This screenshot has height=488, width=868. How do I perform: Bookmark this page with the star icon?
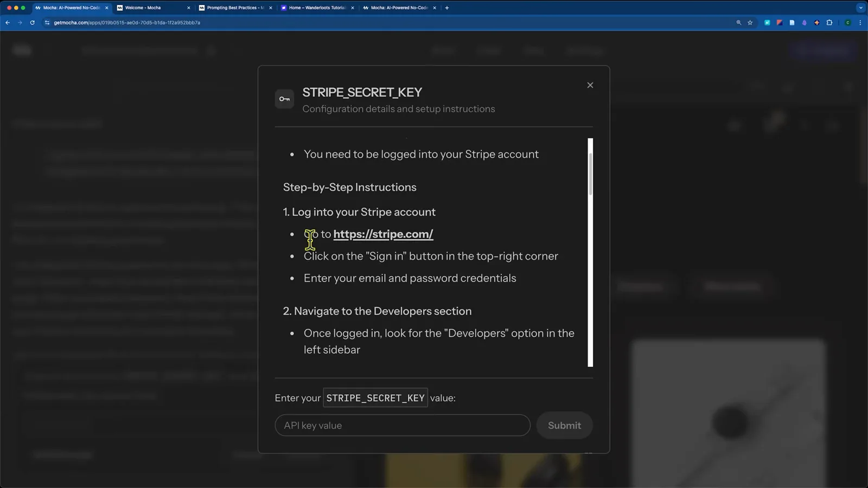click(x=750, y=23)
